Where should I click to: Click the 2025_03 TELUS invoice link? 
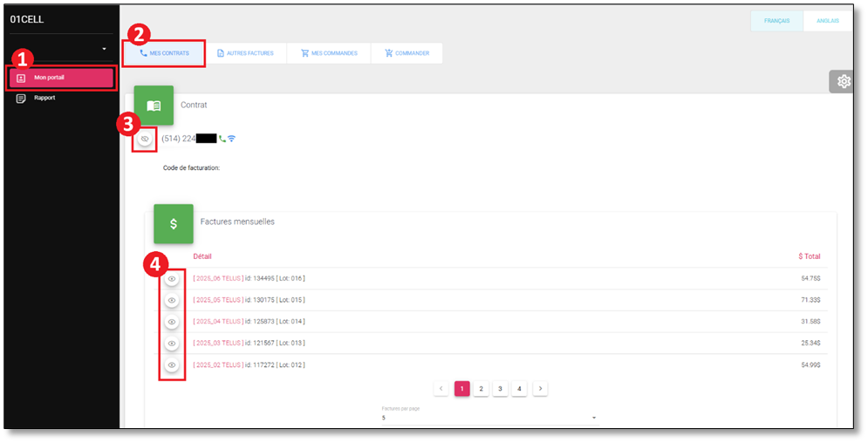pyautogui.click(x=218, y=343)
